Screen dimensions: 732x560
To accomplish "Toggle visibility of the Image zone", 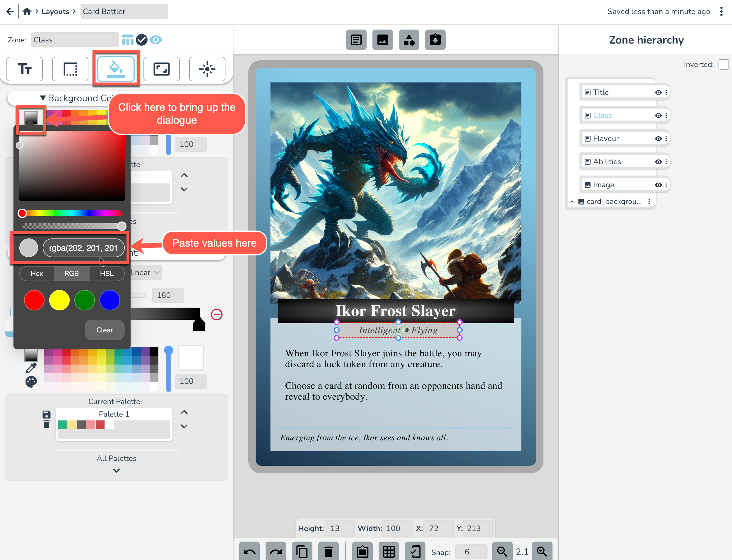I will pos(658,185).
